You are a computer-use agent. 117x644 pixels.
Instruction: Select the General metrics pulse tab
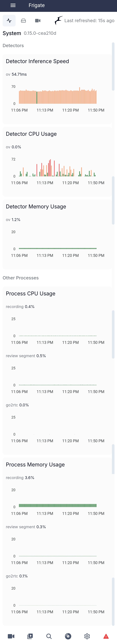[x=9, y=21]
